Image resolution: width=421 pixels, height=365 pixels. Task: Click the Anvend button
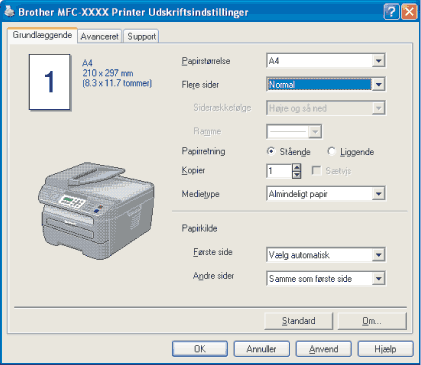pos(323,349)
